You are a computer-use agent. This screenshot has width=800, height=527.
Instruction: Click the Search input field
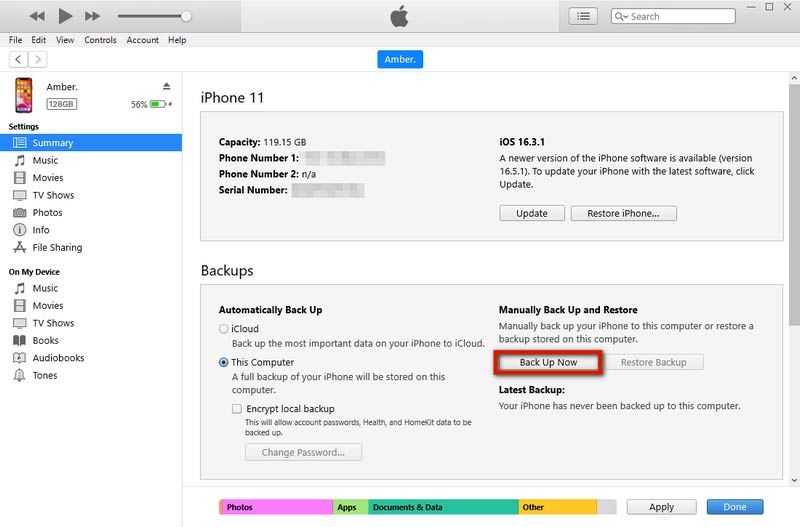click(x=680, y=16)
